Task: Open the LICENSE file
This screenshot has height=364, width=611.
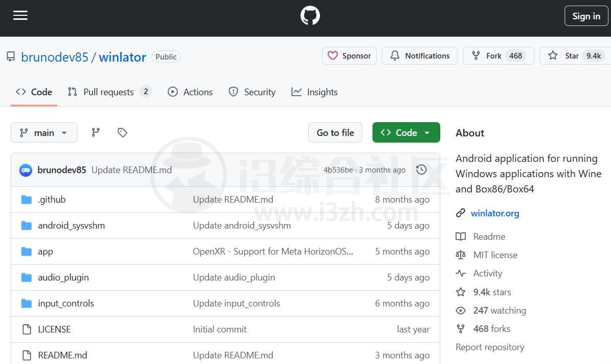Action: [54, 329]
